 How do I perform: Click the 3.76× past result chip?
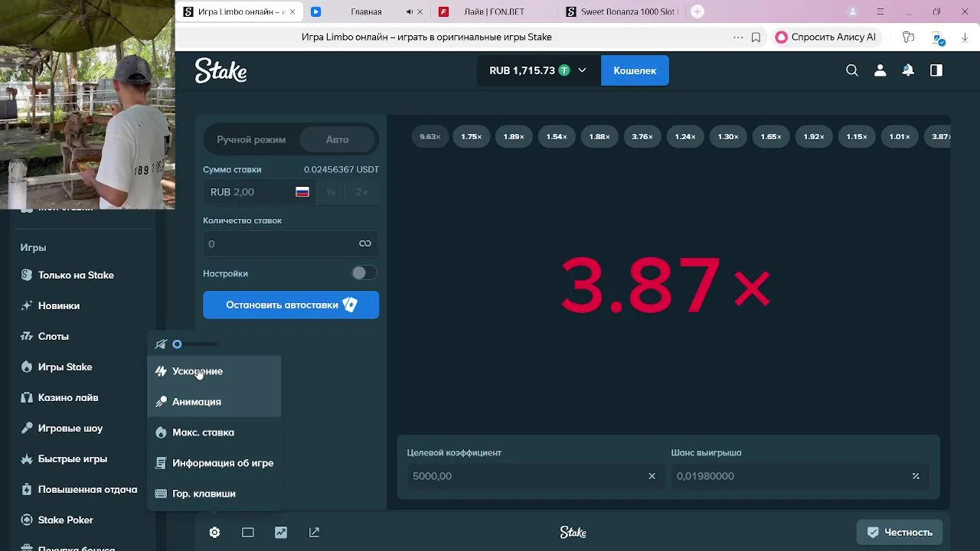(642, 136)
